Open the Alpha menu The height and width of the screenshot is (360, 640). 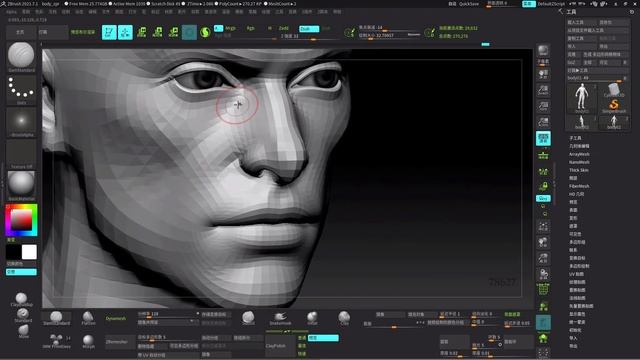click(x=11, y=12)
